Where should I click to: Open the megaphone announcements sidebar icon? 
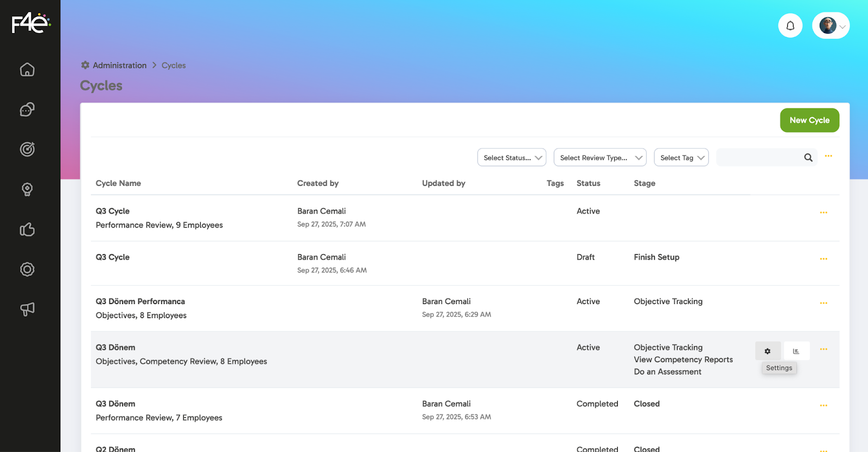[x=27, y=309]
